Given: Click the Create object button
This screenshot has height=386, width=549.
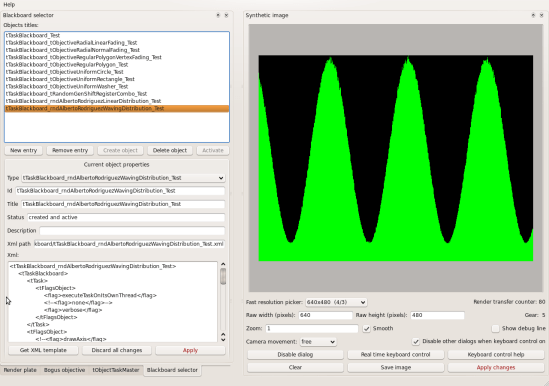Looking at the screenshot, I should 120,150.
